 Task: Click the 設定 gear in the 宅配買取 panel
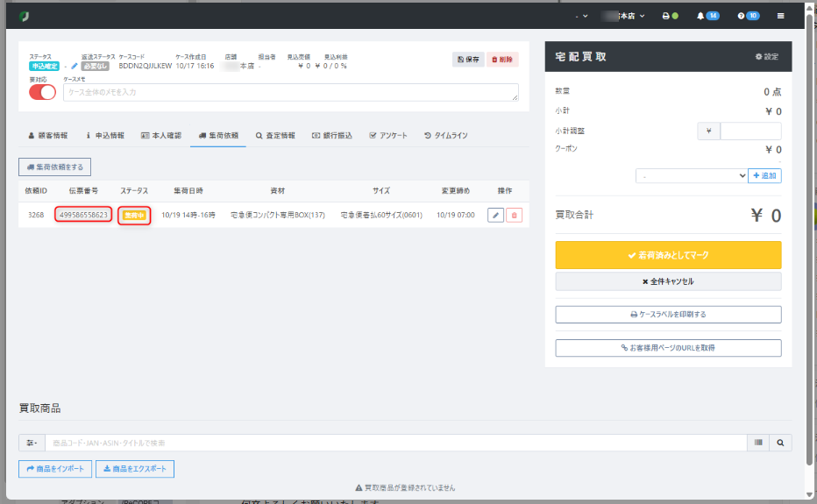(766, 56)
